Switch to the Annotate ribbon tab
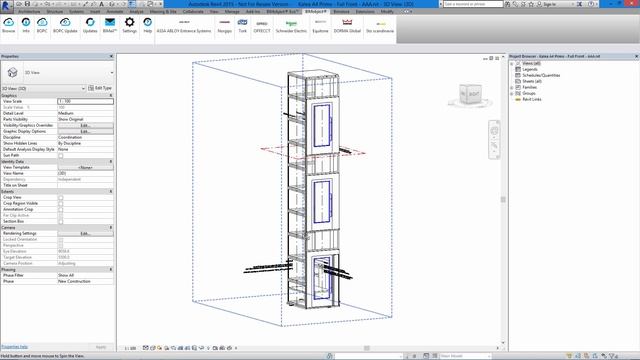This screenshot has width=640, height=360. [x=115, y=12]
